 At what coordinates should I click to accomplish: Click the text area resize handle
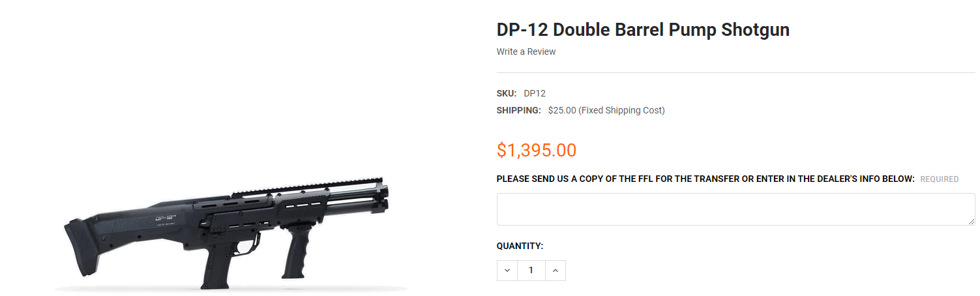(x=971, y=222)
